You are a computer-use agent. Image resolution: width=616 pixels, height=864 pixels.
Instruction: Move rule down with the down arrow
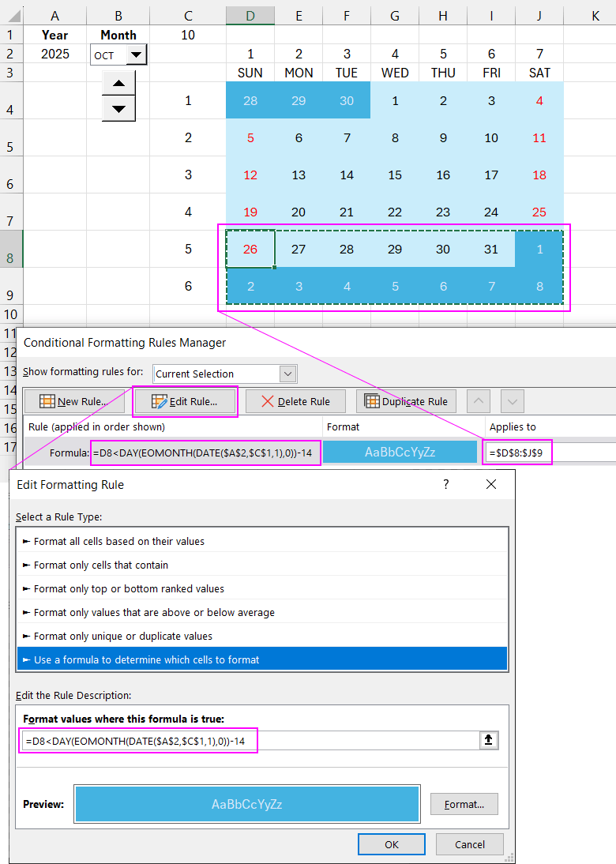pyautogui.click(x=513, y=402)
